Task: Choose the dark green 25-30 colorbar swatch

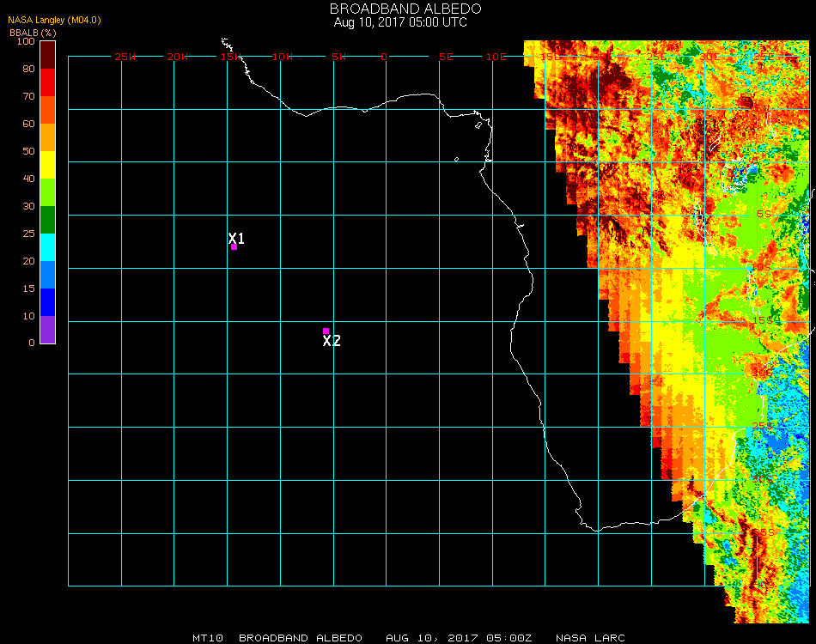Action: pos(47,220)
